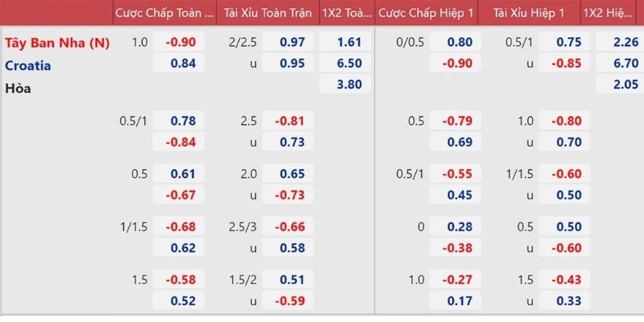Select the -0.81 over 2.5 odds
This screenshot has height=322, width=644.
click(x=291, y=121)
